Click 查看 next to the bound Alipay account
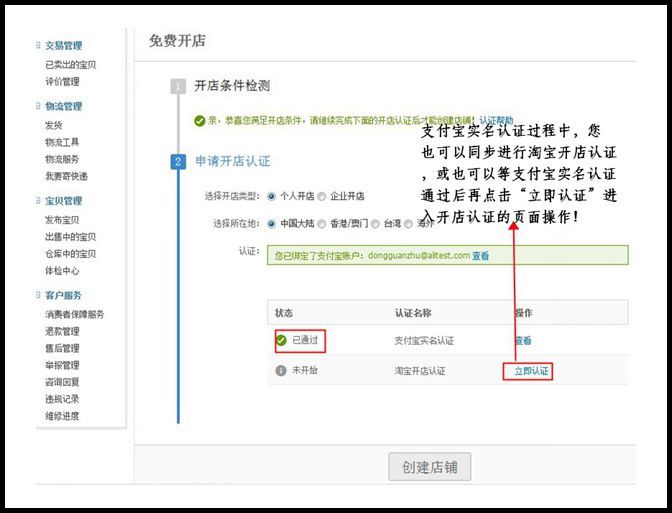The height and width of the screenshot is (513, 672). pyautogui.click(x=481, y=256)
